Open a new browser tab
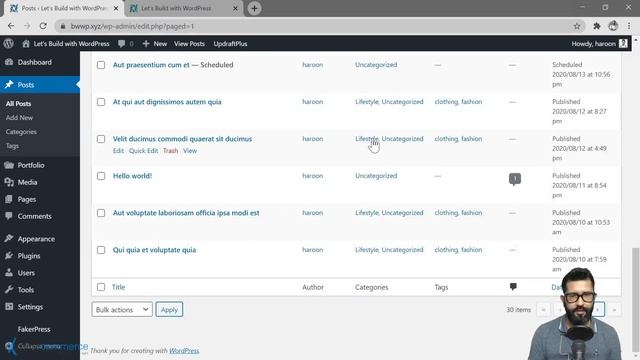 click(x=254, y=8)
